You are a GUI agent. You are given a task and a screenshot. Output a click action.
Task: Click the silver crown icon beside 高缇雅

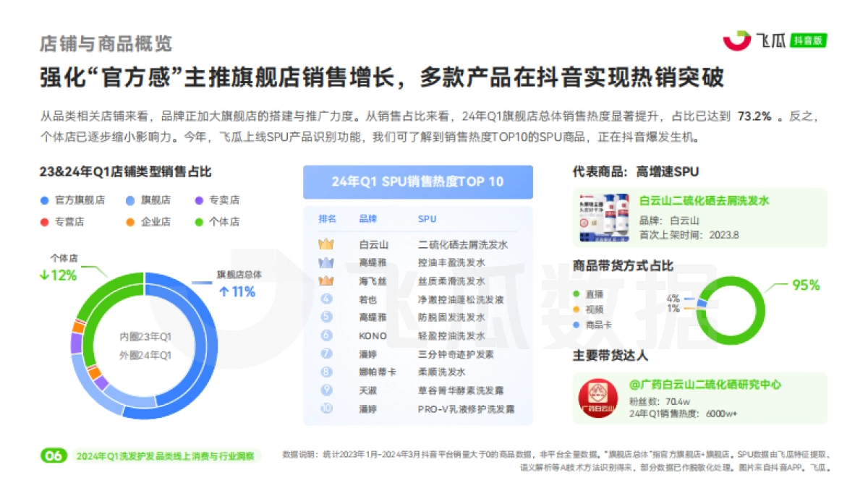pos(325,261)
